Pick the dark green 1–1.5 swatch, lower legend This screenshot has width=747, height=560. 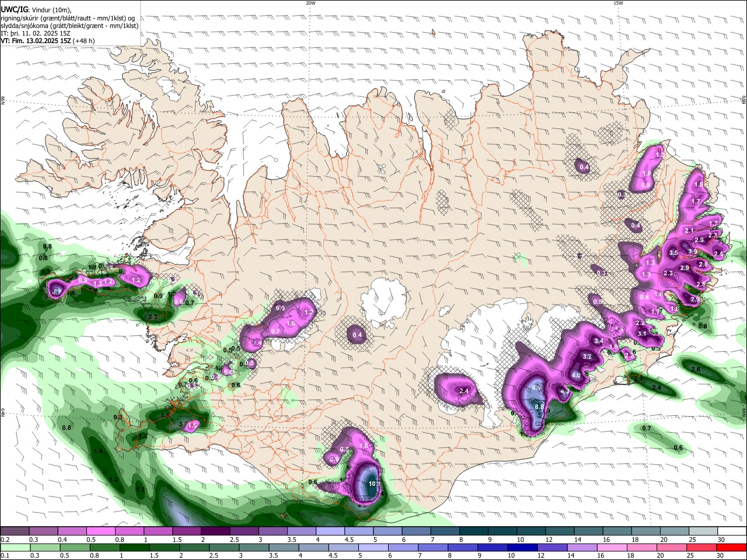click(135, 547)
